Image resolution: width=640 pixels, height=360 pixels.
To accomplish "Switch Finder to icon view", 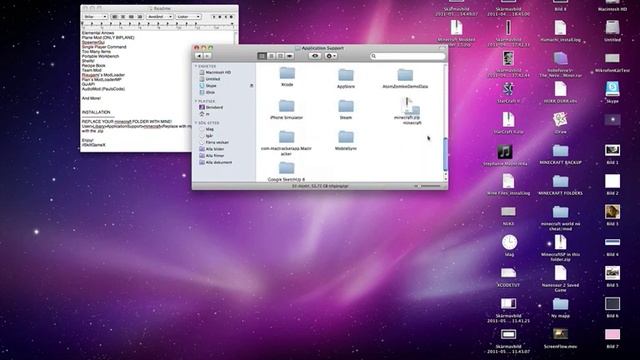I will click(x=262, y=56).
